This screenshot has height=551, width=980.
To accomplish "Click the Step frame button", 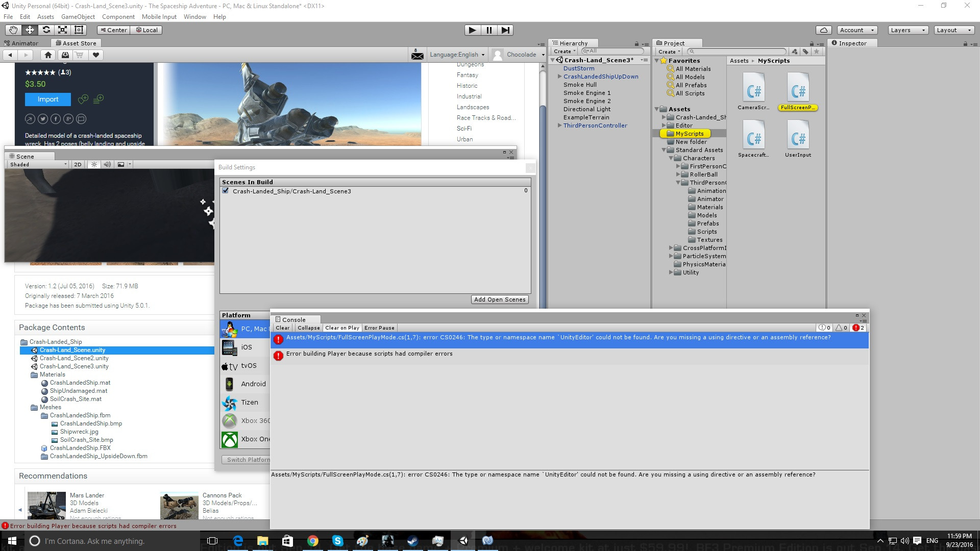I will pyautogui.click(x=505, y=30).
